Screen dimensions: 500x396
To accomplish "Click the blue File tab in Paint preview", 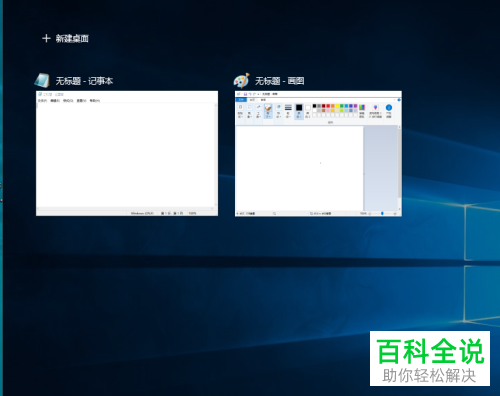I will 241,100.
